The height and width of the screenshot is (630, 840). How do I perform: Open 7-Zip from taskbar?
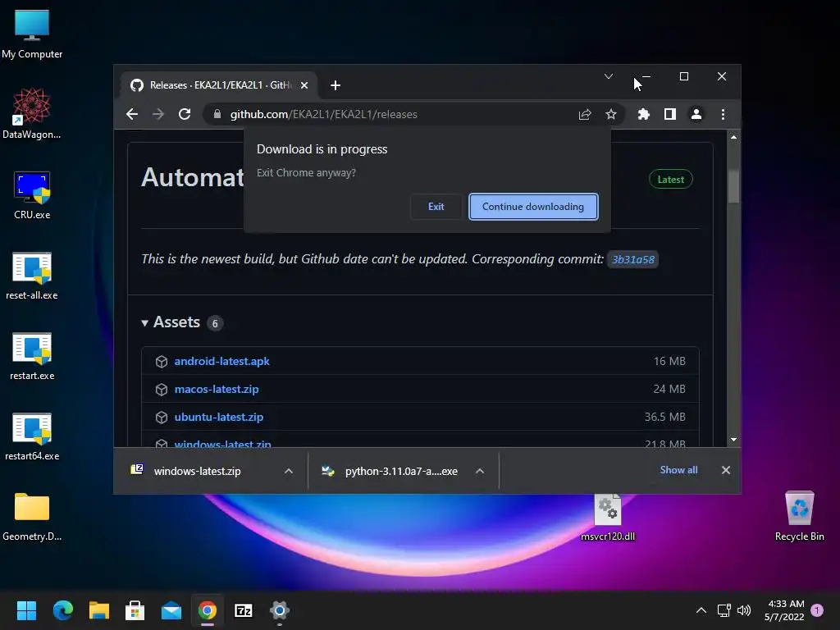point(244,610)
